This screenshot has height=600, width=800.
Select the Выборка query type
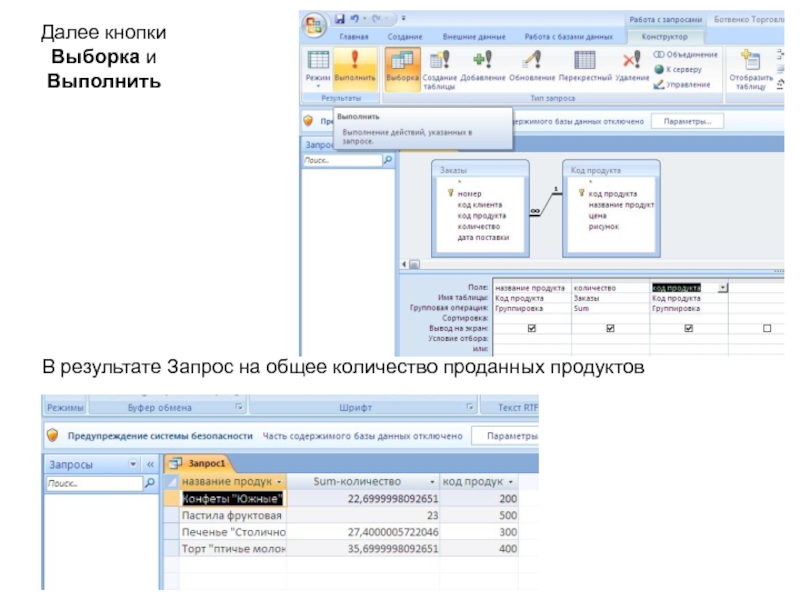[403, 69]
